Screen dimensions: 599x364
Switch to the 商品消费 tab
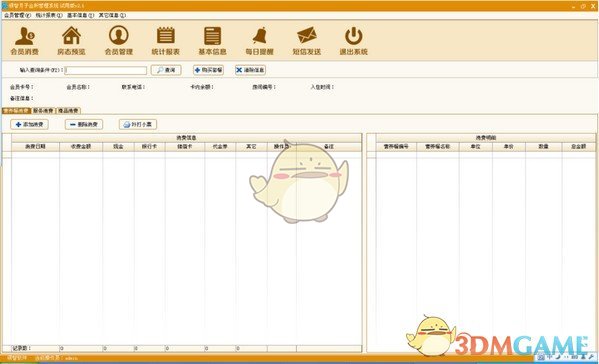(68, 110)
